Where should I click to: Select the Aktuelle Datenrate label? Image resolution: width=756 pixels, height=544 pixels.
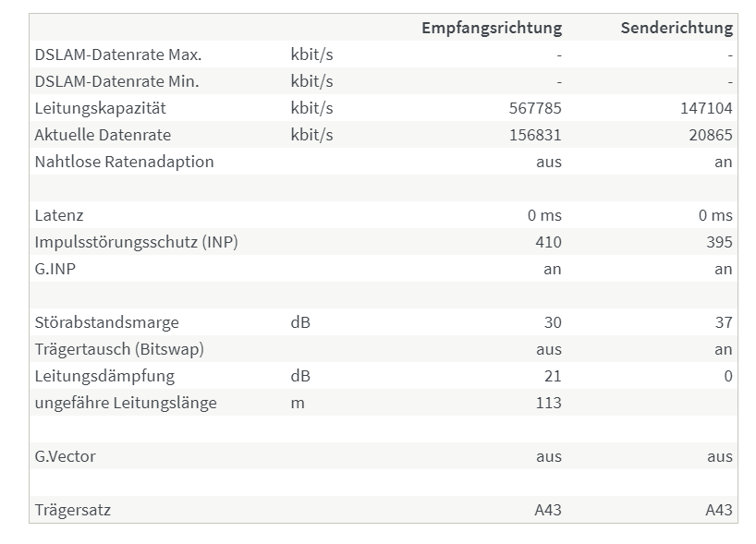(x=103, y=135)
